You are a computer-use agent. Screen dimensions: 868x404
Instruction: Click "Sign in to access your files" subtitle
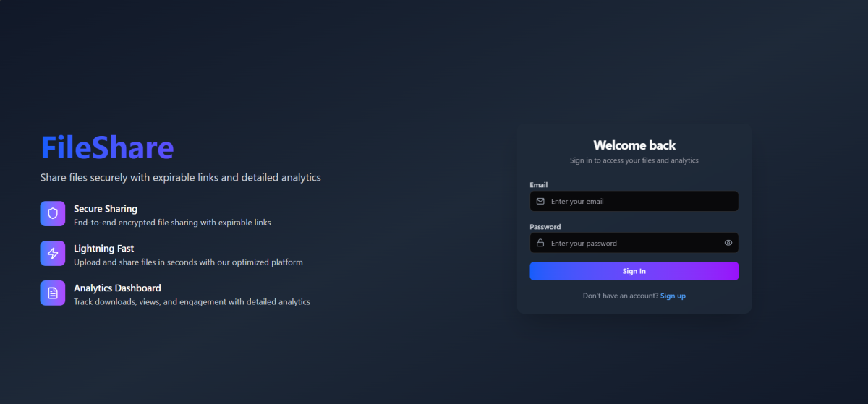634,160
